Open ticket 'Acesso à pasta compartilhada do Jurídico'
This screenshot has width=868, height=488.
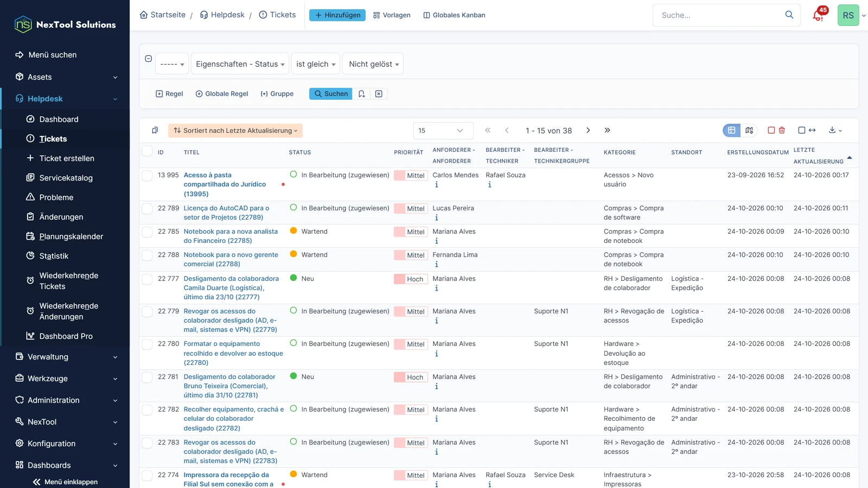click(225, 184)
